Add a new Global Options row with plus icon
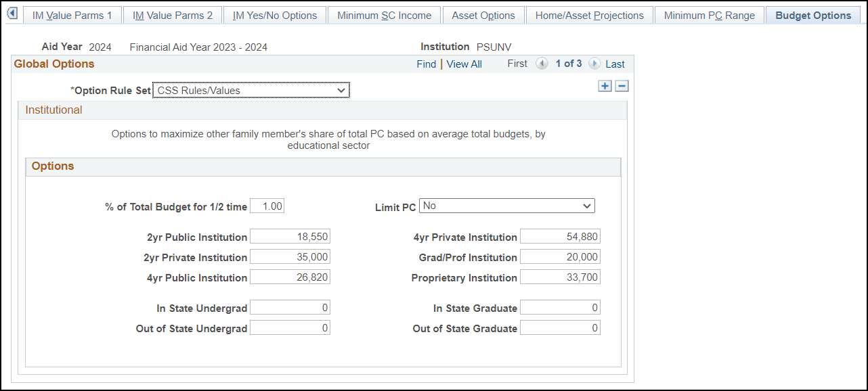The image size is (868, 391). click(x=605, y=86)
